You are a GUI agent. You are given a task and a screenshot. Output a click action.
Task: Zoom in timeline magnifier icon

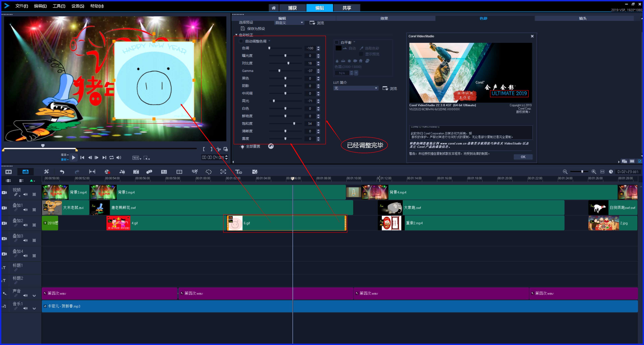point(594,172)
